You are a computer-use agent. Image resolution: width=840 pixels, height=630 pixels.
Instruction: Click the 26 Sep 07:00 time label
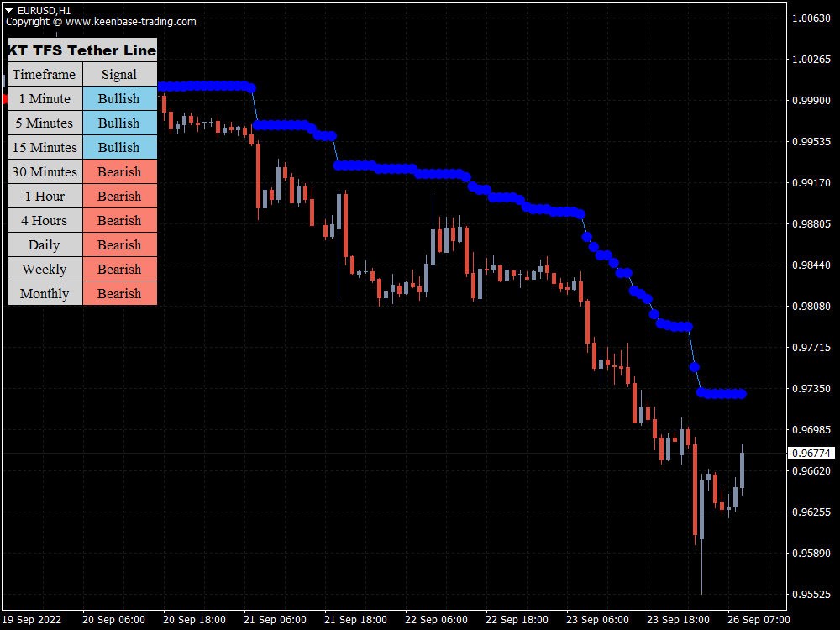pyautogui.click(x=759, y=620)
